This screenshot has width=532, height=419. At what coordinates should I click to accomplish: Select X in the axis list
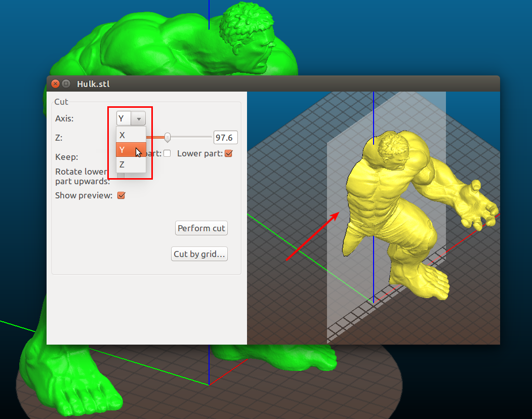pos(131,135)
